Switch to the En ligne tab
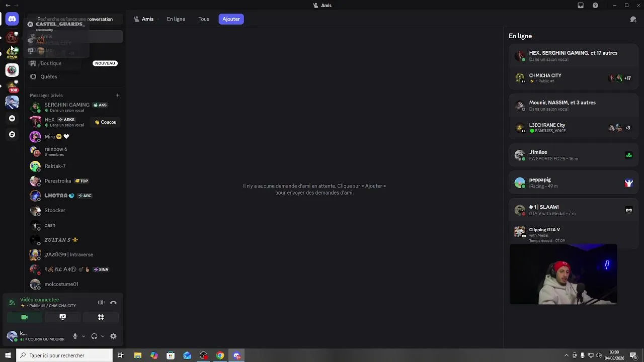 coord(176,19)
